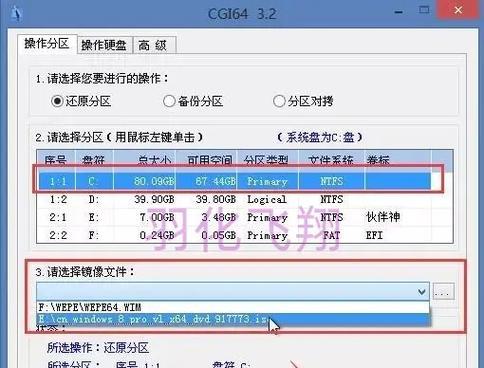Collapse the image file dropdown arrow

(x=422, y=292)
